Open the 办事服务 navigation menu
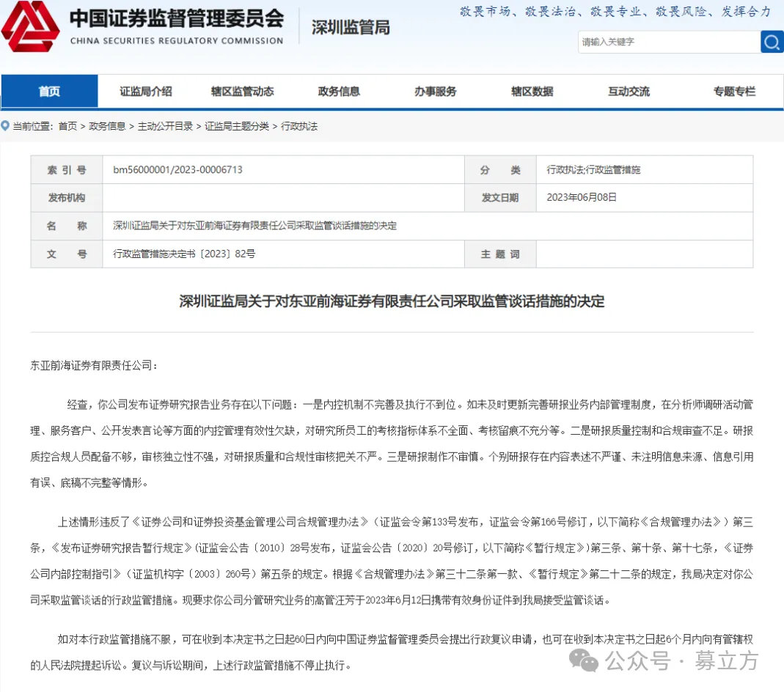 coord(435,92)
